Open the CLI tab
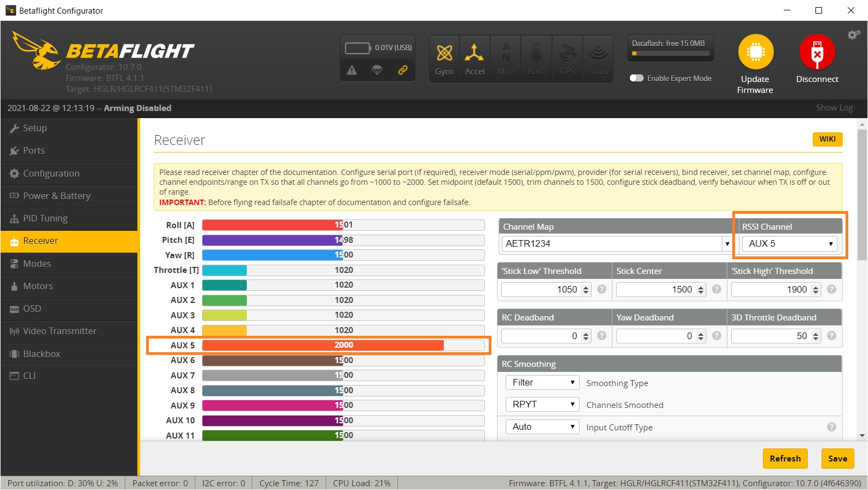868x490 pixels. [x=69, y=376]
